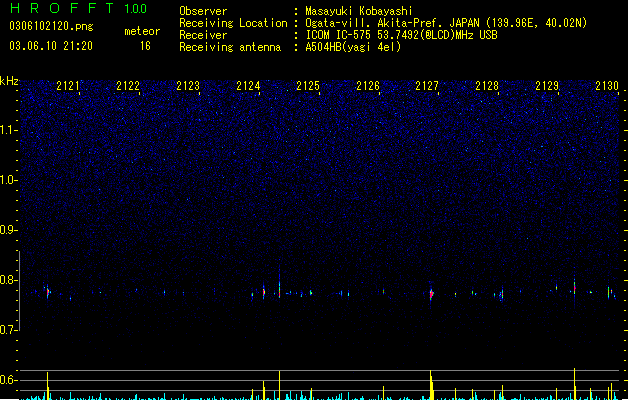
Task: Select the 2130 time label
Action: 607,86
